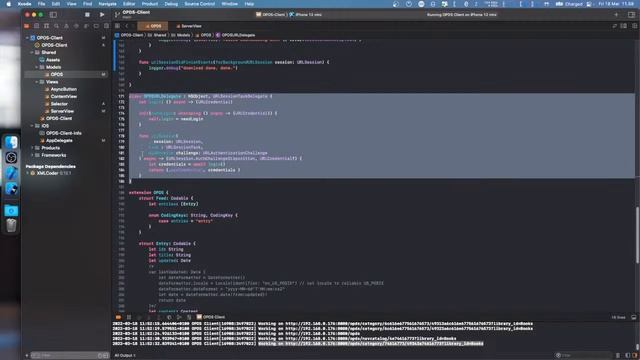The width and height of the screenshot is (640, 360).
Task: Open the Project navigator folder icon
Action: [x=27, y=26]
